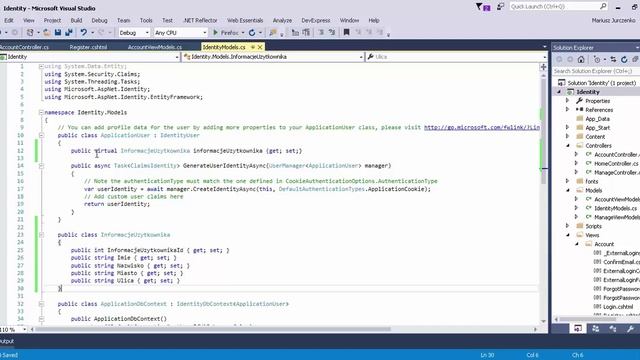Collapse the Models folder in Solution Explorer
Viewport: 640px width, 360px height.
567,190
